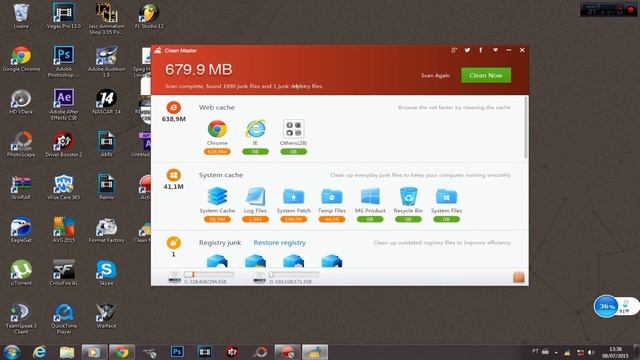Screen dimensions: 640x360
Task: Switch to Chrome in the taskbar
Action: coord(122,352)
